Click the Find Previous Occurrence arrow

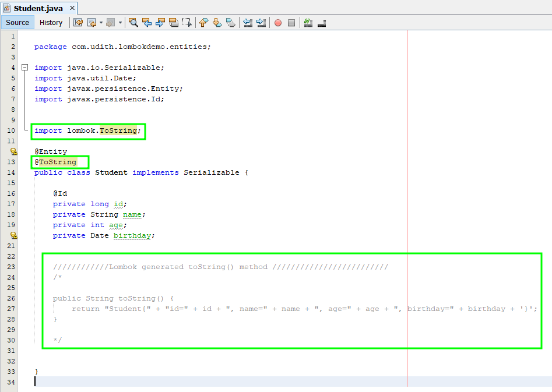pyautogui.click(x=147, y=22)
